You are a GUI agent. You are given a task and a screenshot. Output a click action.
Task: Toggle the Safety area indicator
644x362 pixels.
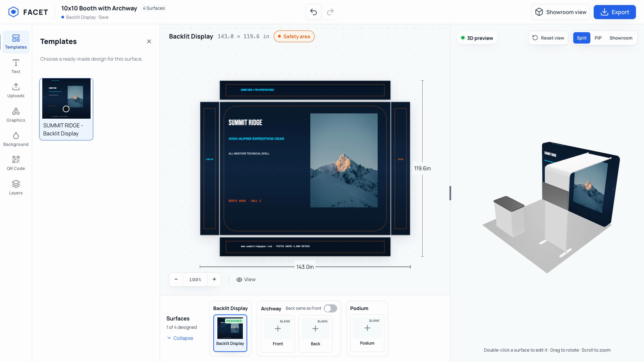(294, 37)
